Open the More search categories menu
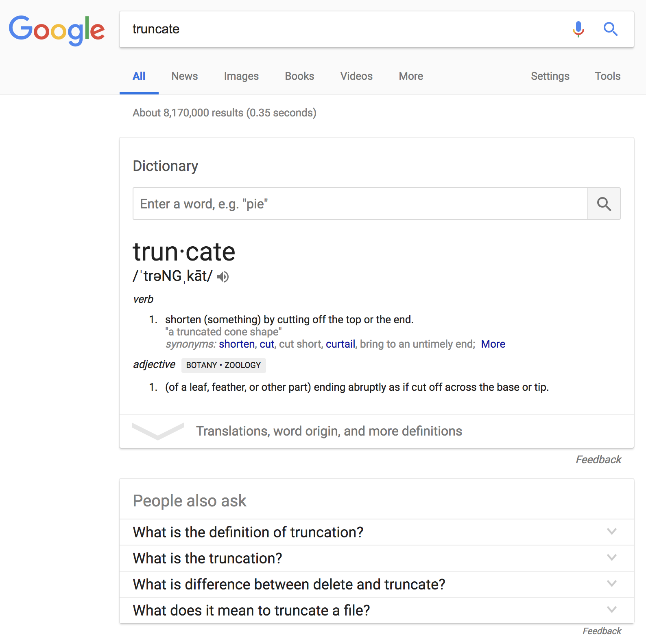 (x=411, y=76)
